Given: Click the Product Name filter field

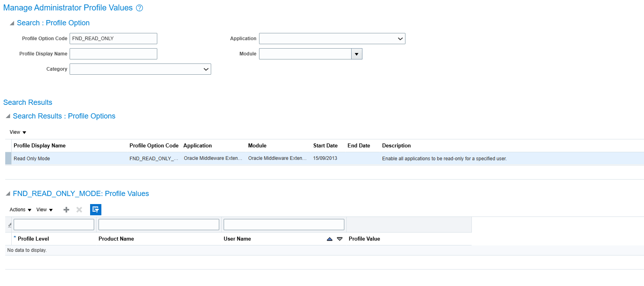Looking at the screenshot, I should (159, 225).
